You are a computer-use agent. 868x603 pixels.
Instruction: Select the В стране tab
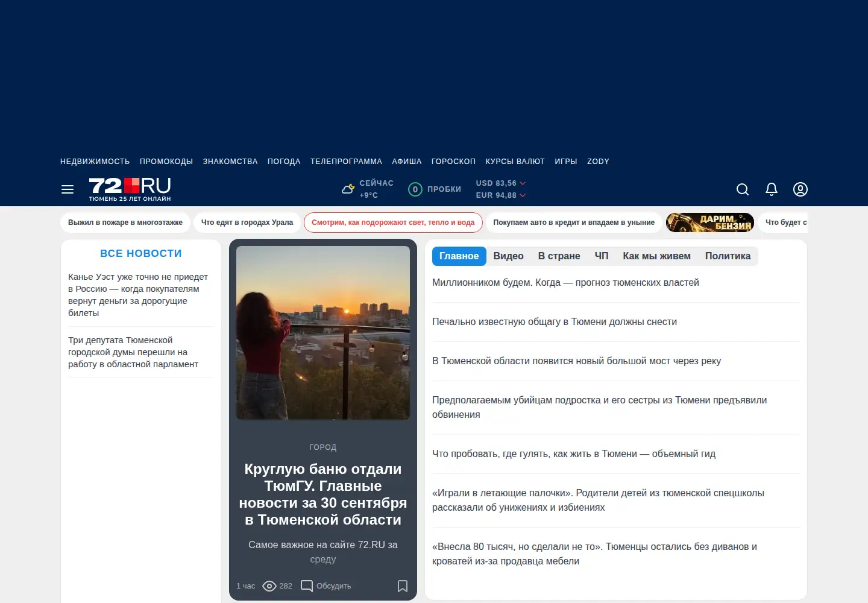(x=559, y=256)
